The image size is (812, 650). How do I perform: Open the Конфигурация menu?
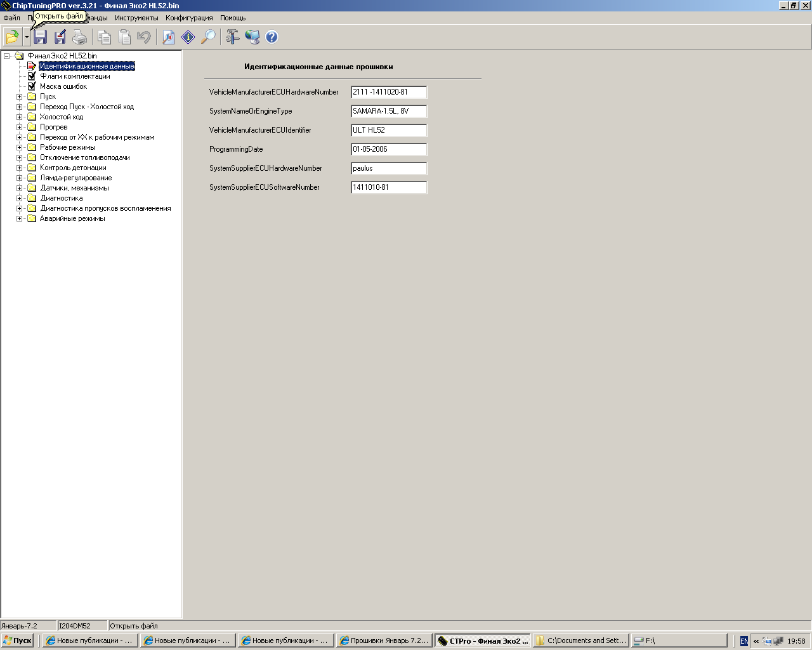(189, 18)
